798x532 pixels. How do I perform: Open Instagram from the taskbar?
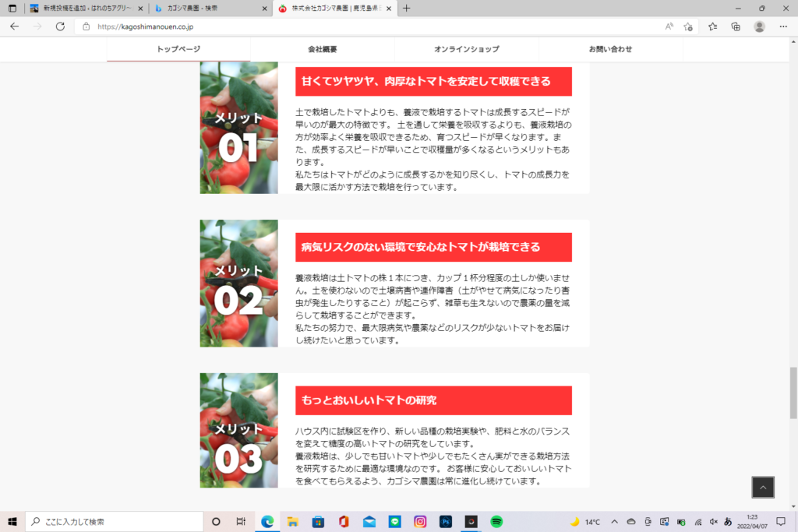[x=420, y=521]
